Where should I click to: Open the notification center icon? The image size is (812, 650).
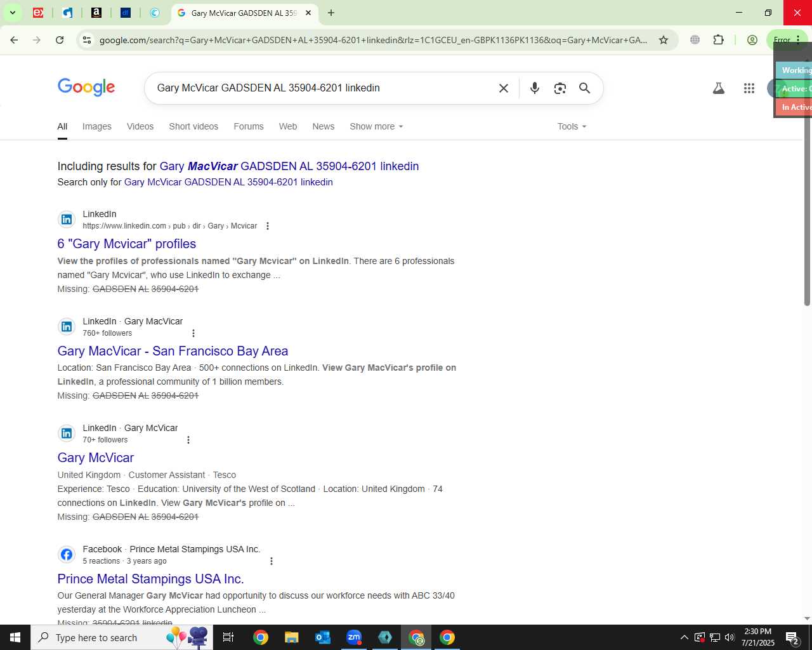[792, 638]
